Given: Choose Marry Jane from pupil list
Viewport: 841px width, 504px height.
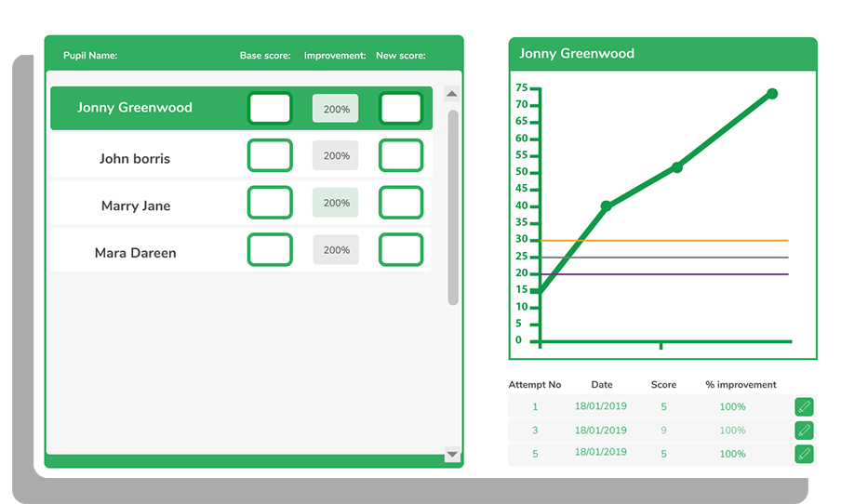Looking at the screenshot, I should click(136, 206).
